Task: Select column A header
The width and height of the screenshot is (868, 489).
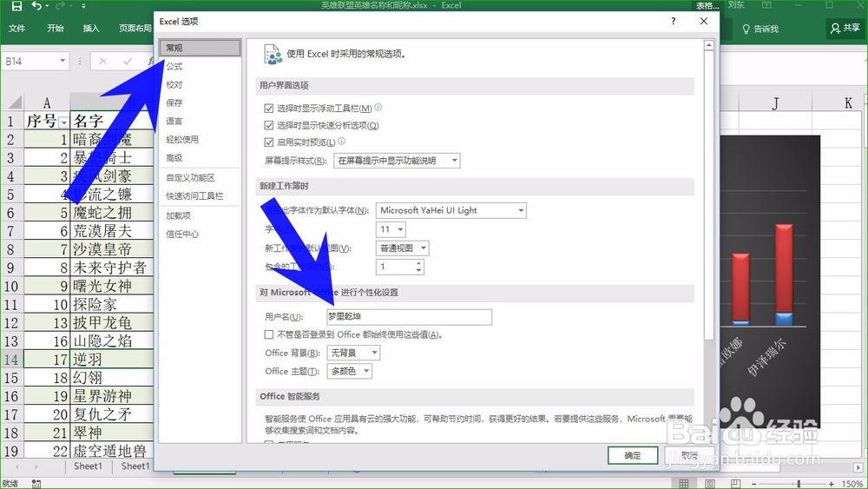Action: [x=47, y=102]
